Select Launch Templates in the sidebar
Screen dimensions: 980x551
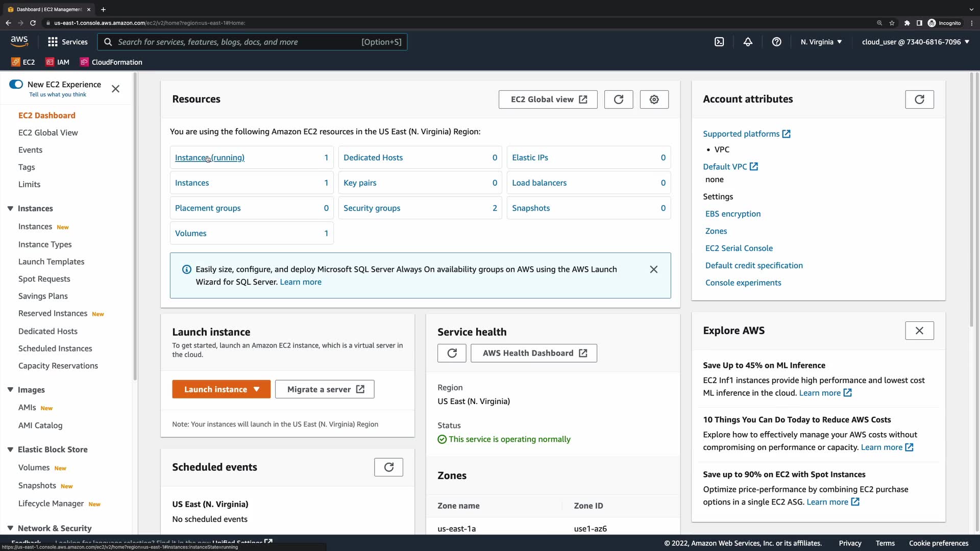pos(51,262)
